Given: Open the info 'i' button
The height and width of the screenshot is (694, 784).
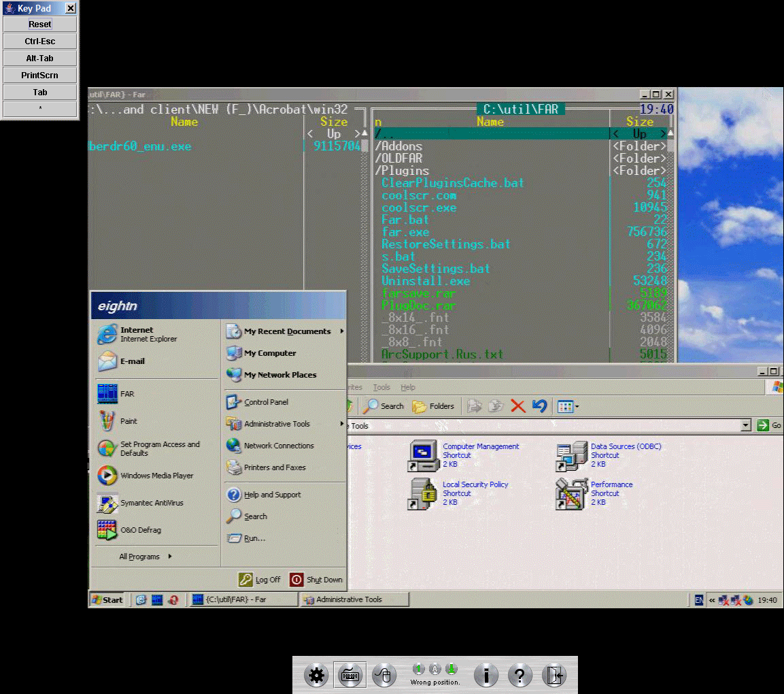Looking at the screenshot, I should coord(485,676).
